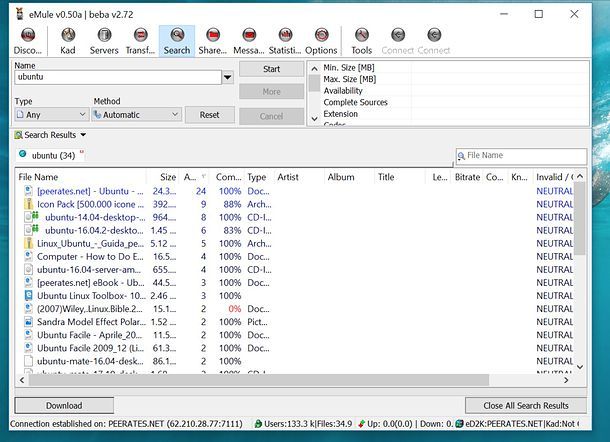610x442 pixels.
Task: Click the vertical scrollbar thumb in results
Action: point(580,218)
